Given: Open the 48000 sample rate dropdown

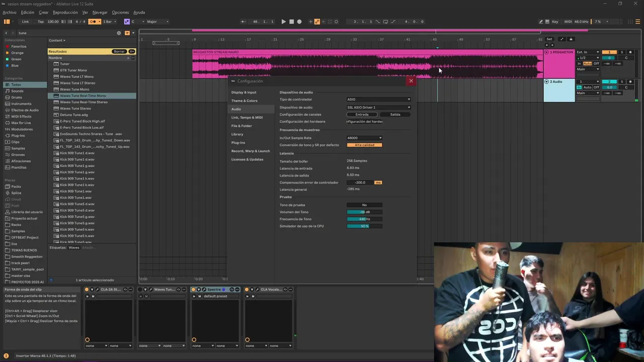Looking at the screenshot, I should coord(364,138).
